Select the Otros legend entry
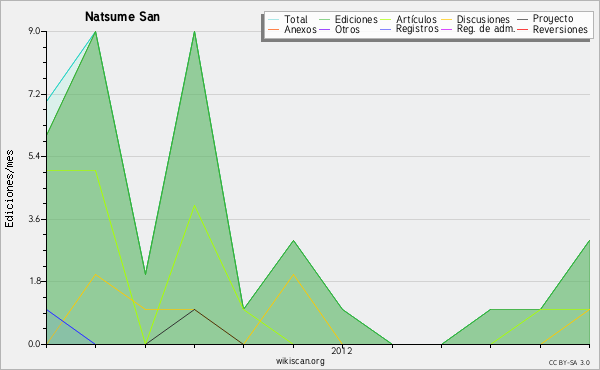Viewport: 600px width, 370px height. click(x=347, y=29)
